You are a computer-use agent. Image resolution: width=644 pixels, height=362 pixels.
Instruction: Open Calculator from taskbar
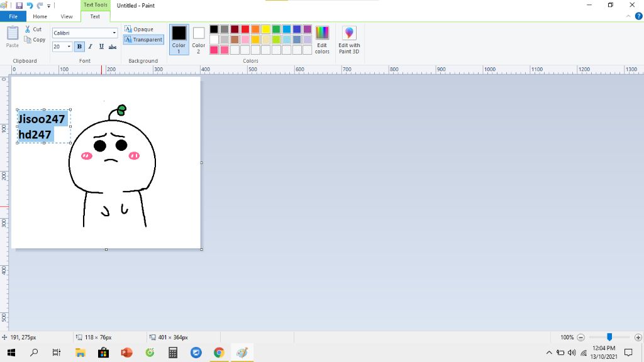[173, 353]
